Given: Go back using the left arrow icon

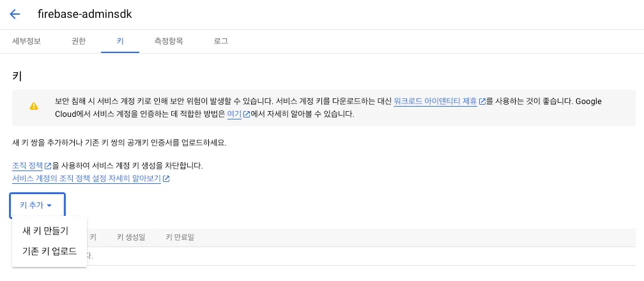Looking at the screenshot, I should tap(15, 14).
